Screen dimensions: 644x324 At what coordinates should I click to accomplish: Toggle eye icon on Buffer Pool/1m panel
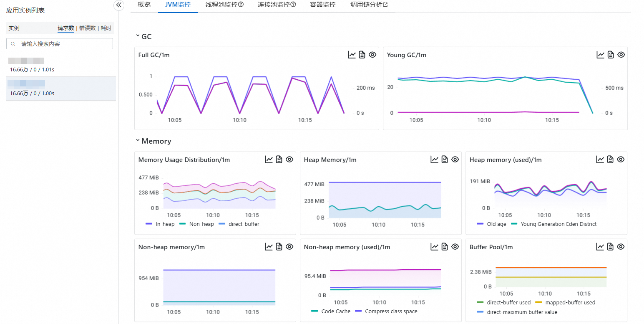pos(621,247)
